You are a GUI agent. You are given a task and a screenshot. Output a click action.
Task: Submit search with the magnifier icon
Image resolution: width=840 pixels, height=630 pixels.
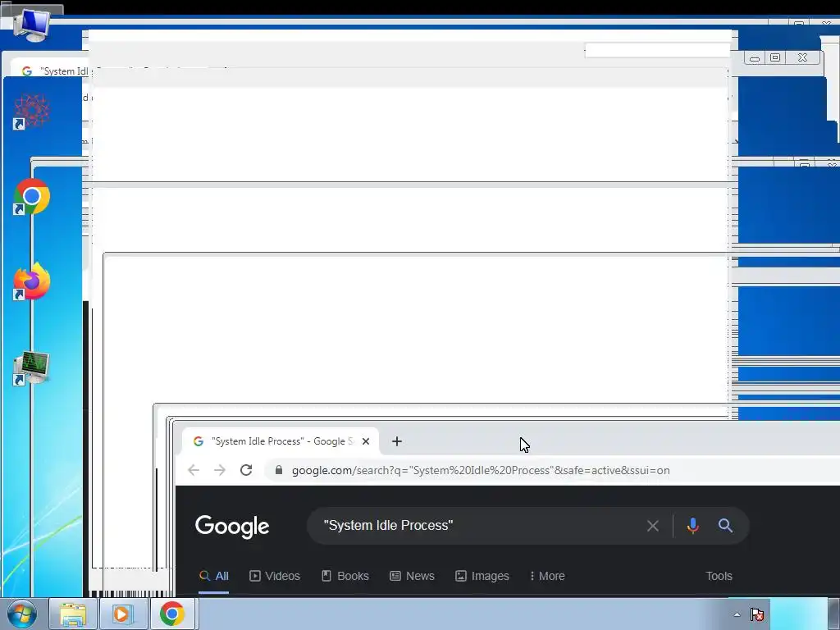click(725, 526)
